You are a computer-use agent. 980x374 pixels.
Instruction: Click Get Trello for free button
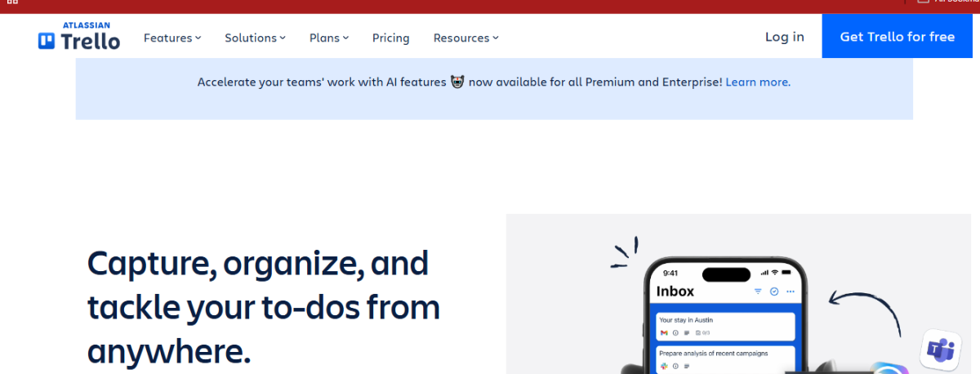(x=898, y=37)
